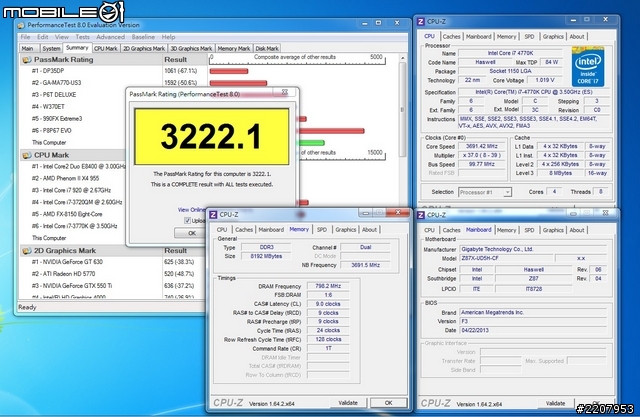Switch to the CPU Mark tab
The height and width of the screenshot is (417, 640).
click(106, 49)
